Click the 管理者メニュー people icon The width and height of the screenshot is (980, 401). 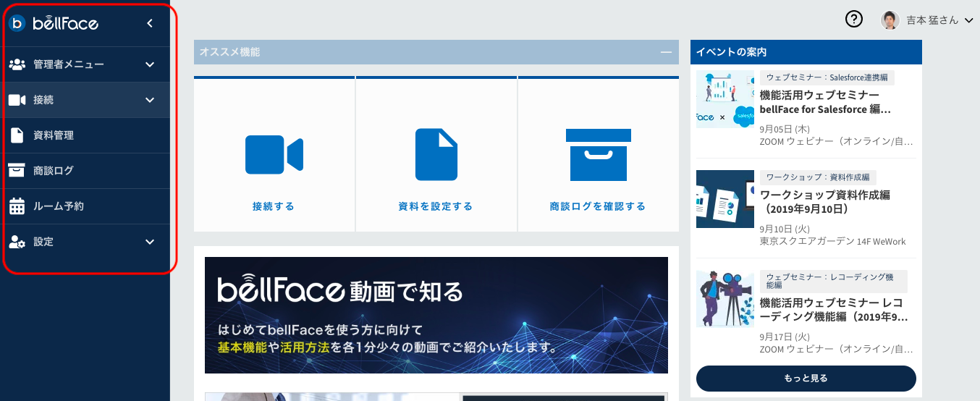pyautogui.click(x=17, y=64)
